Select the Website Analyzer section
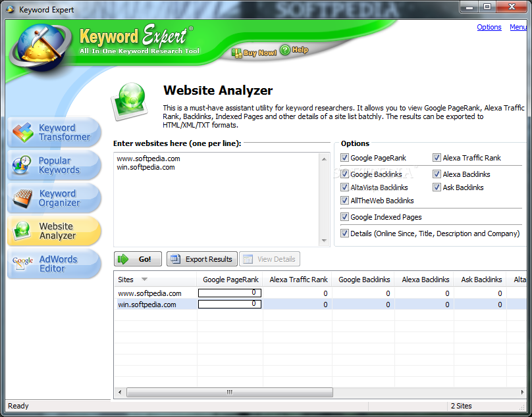 pyautogui.click(x=54, y=231)
